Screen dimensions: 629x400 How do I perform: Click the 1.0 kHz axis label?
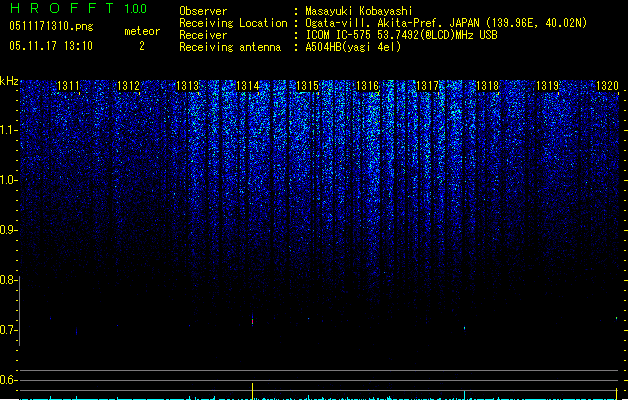click(9, 180)
